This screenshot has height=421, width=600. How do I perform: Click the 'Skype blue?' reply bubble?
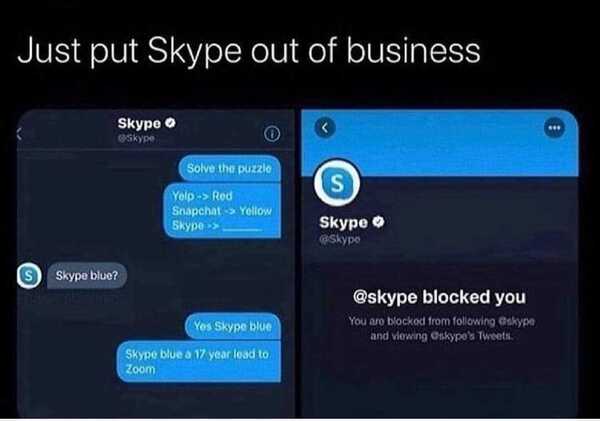(x=87, y=275)
